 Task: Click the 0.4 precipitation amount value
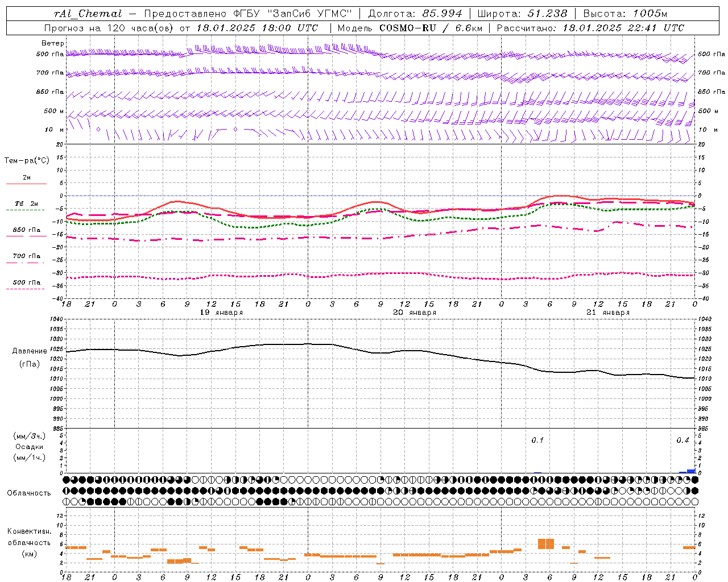682,440
